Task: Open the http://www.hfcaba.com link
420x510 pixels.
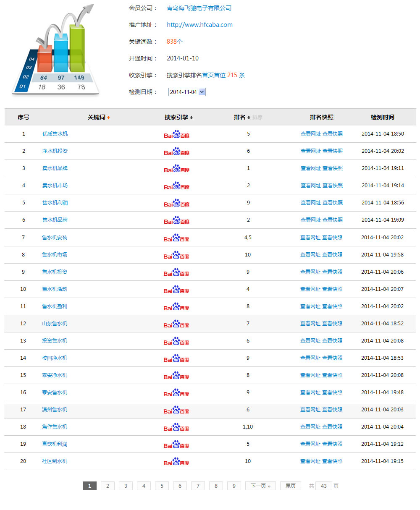Action: pos(199,25)
